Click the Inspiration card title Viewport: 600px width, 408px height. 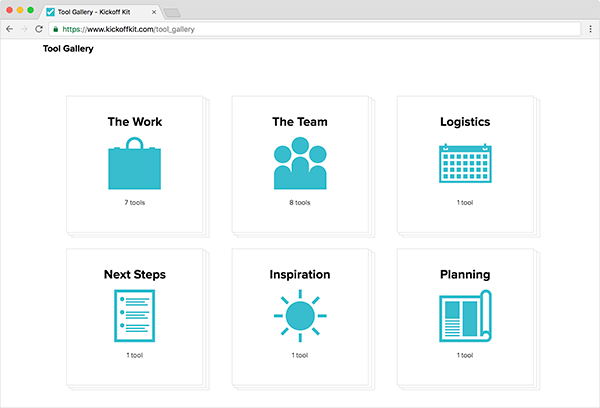tap(300, 275)
